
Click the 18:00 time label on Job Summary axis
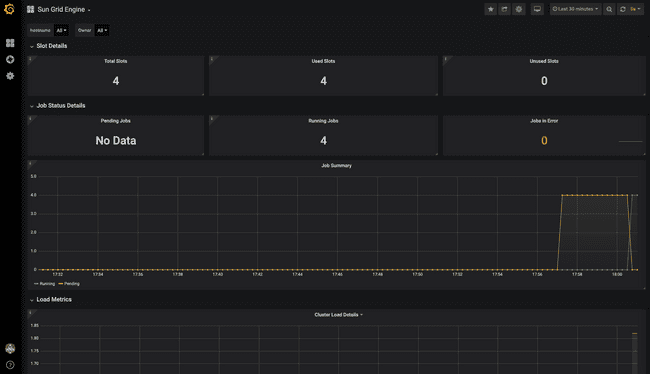pyautogui.click(x=617, y=274)
